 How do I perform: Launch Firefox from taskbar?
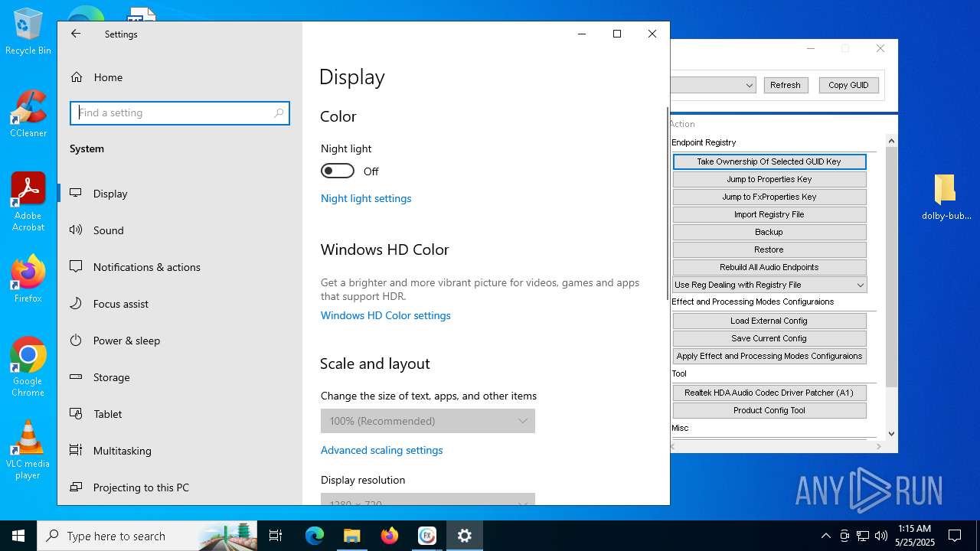tap(390, 536)
